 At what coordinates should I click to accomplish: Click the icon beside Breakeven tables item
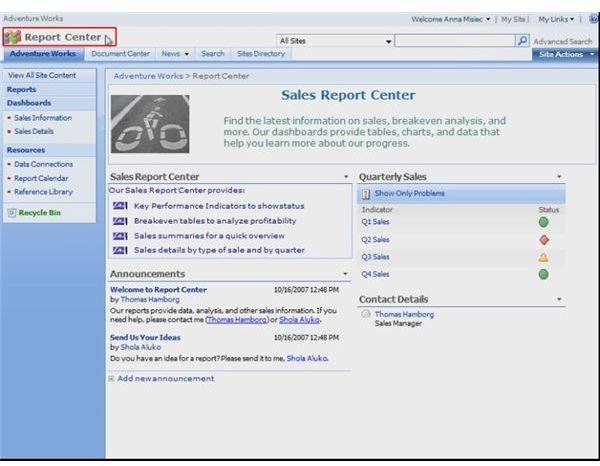click(120, 221)
